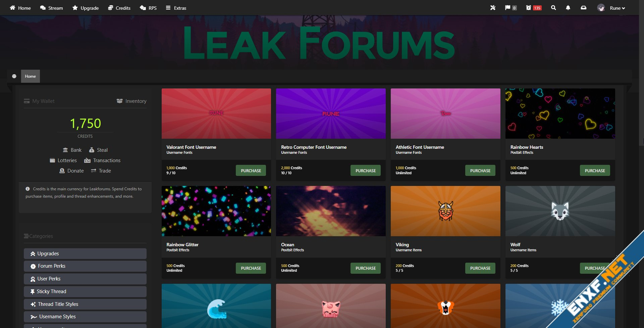Open the Extras menu
The height and width of the screenshot is (328, 644).
click(176, 8)
